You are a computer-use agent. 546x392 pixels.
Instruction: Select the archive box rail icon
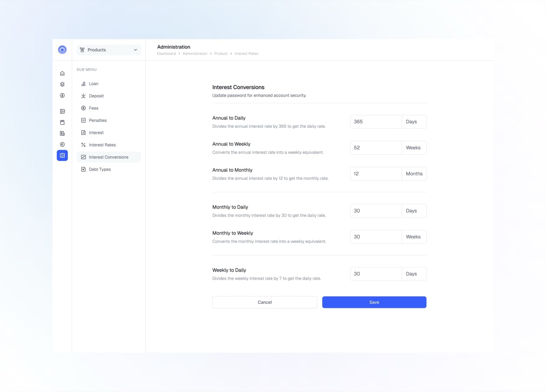62,122
